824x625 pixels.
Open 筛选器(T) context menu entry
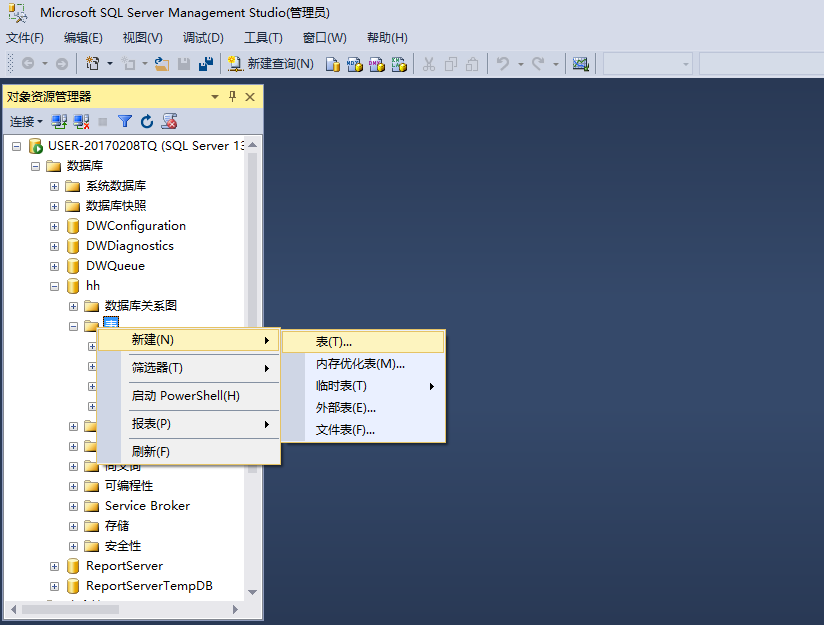pos(189,368)
